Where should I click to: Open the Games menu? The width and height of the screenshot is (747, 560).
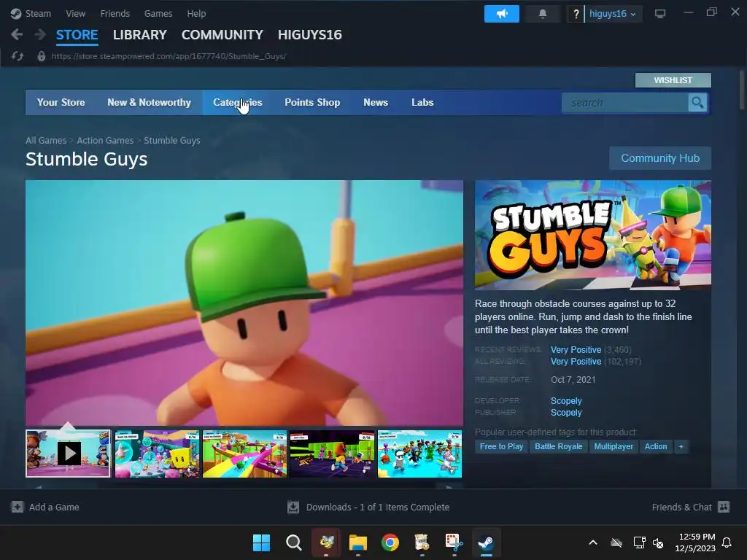[158, 14]
